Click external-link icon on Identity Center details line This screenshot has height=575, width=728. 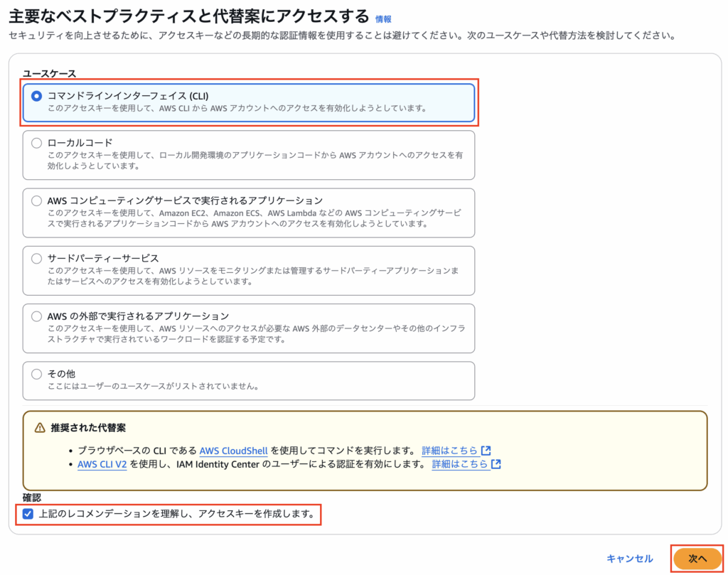(x=496, y=463)
